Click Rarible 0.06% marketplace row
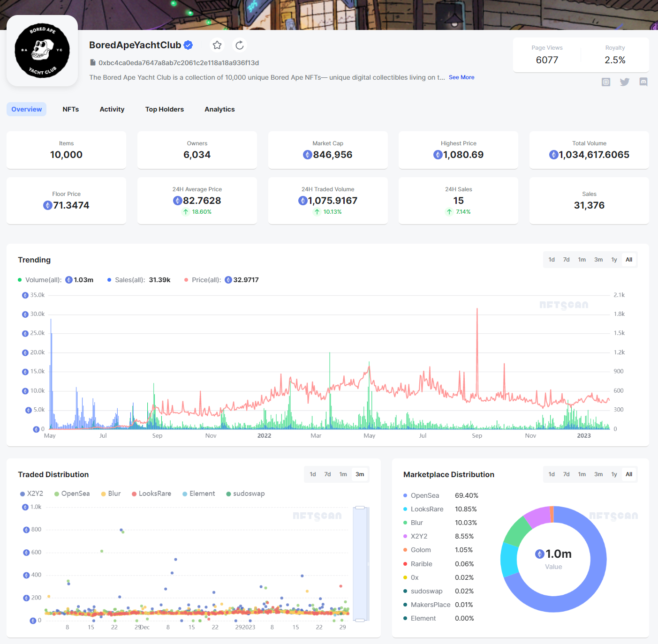658x644 pixels. point(439,564)
